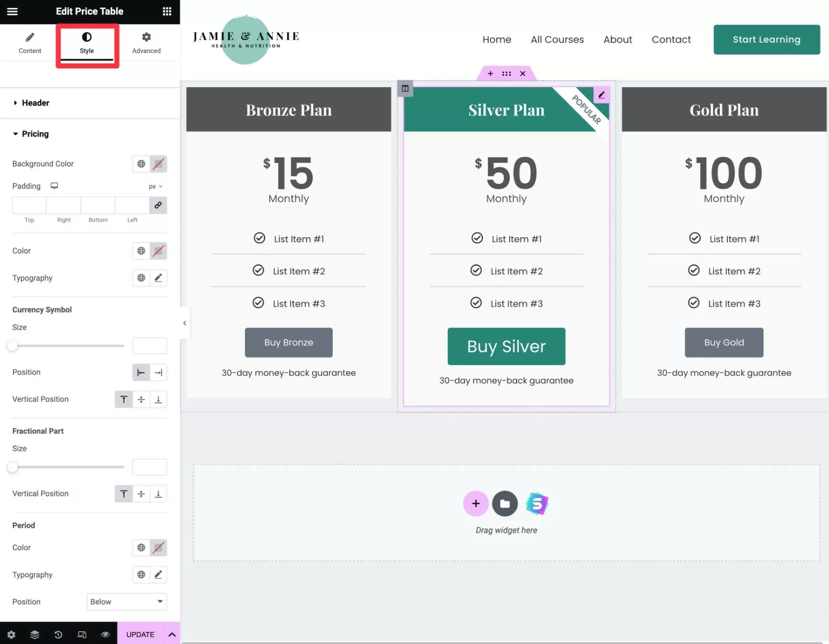The height and width of the screenshot is (644, 829).
Task: Click global color icon for Background Color
Action: (141, 164)
